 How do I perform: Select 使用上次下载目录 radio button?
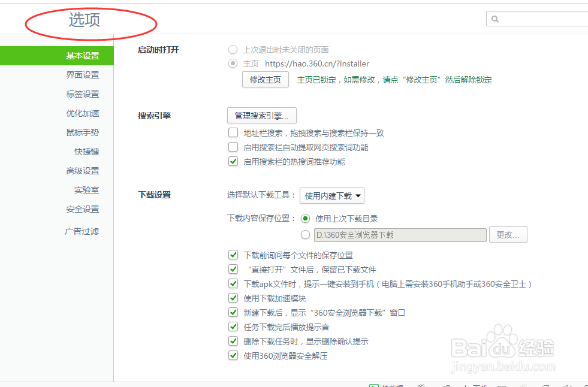[x=305, y=219]
